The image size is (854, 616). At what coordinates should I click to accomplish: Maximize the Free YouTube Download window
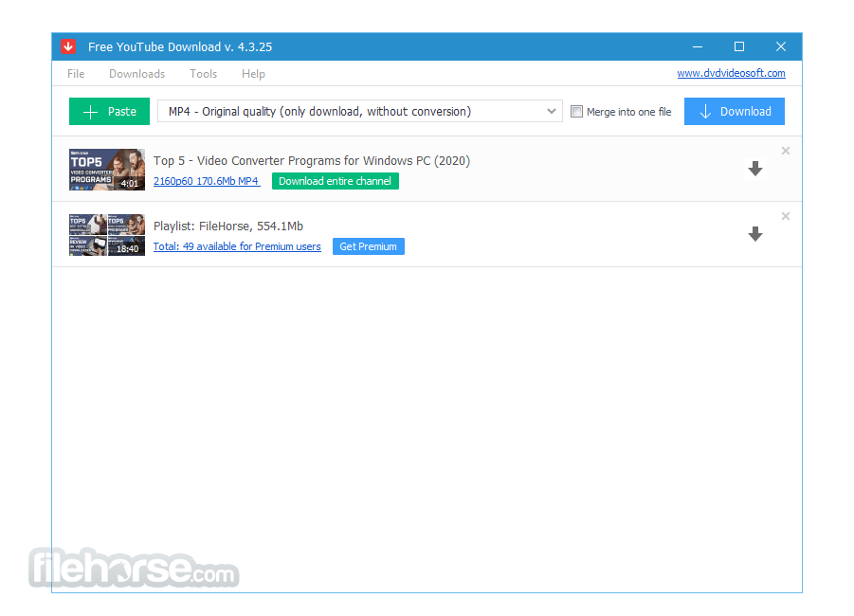pyautogui.click(x=739, y=46)
